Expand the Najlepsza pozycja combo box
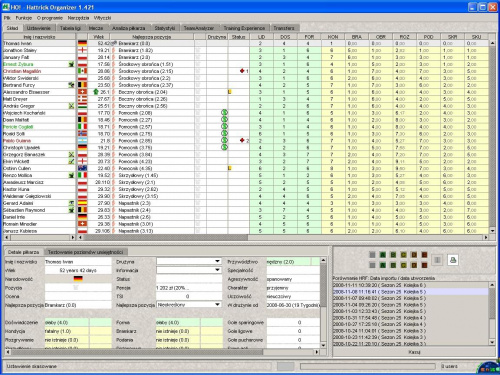 pos(189,305)
